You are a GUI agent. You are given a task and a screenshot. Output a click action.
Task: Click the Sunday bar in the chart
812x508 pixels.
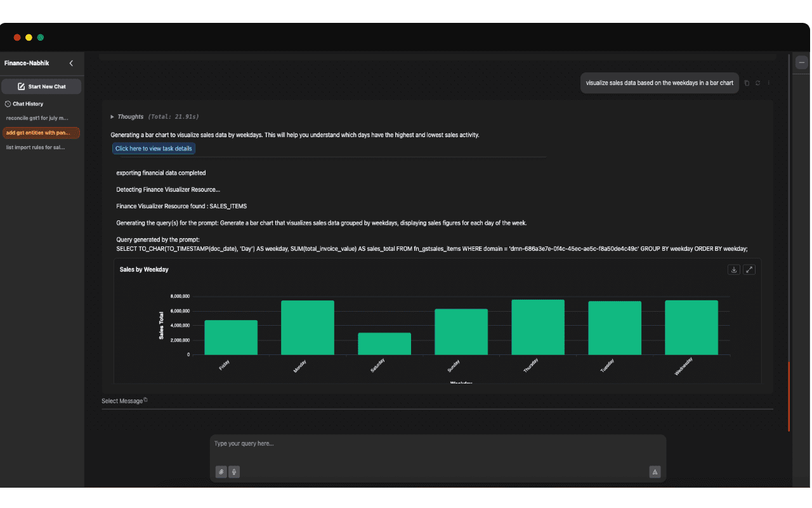tap(461, 331)
